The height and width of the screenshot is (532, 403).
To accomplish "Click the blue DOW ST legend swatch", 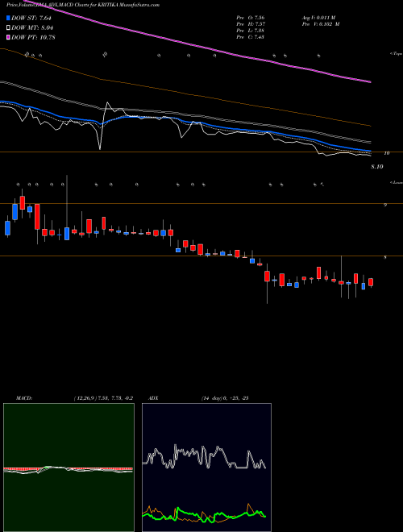I will pyautogui.click(x=8, y=18).
